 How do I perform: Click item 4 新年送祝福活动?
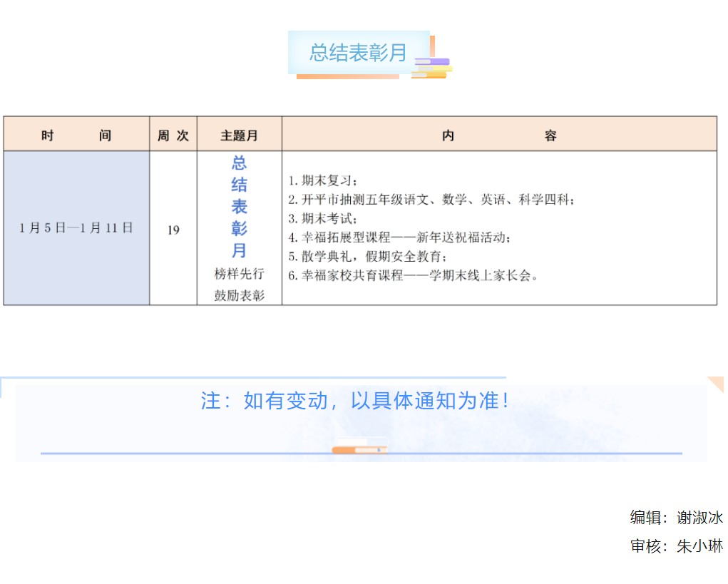[399, 237]
